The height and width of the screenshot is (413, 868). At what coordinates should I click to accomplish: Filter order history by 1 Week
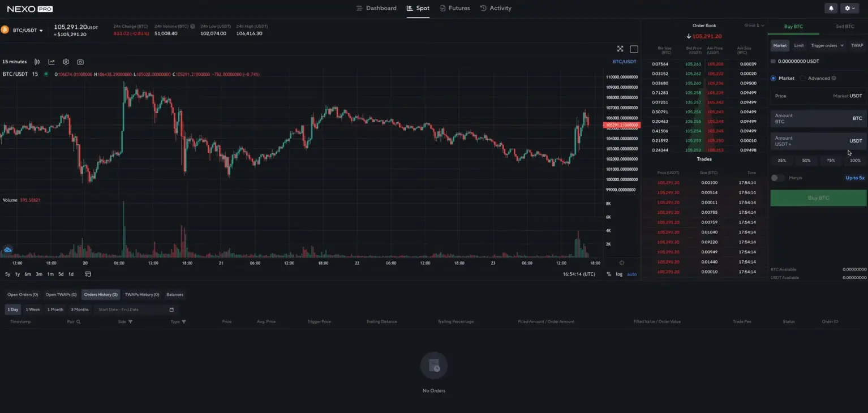tap(33, 309)
